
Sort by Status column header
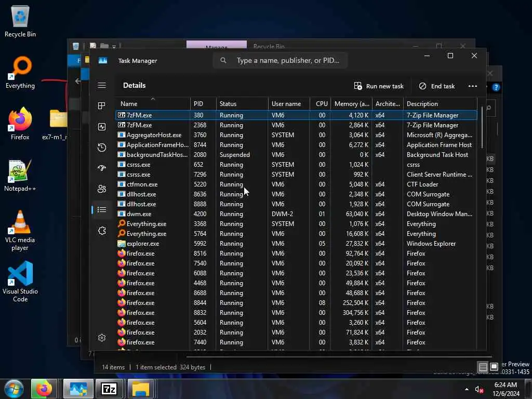pyautogui.click(x=242, y=104)
